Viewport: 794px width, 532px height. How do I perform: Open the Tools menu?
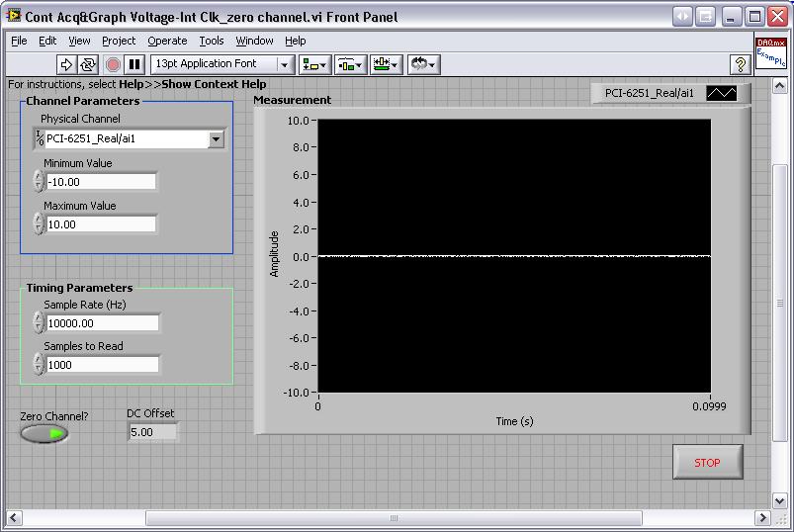coord(212,41)
